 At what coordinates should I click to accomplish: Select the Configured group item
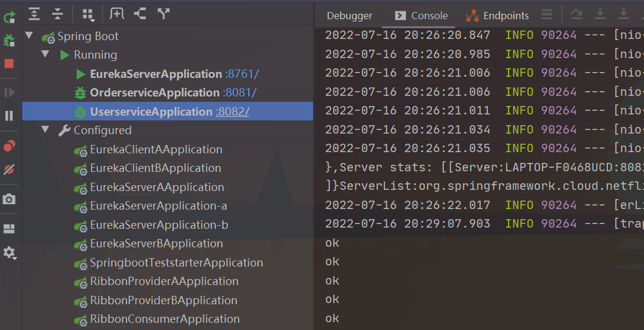103,131
